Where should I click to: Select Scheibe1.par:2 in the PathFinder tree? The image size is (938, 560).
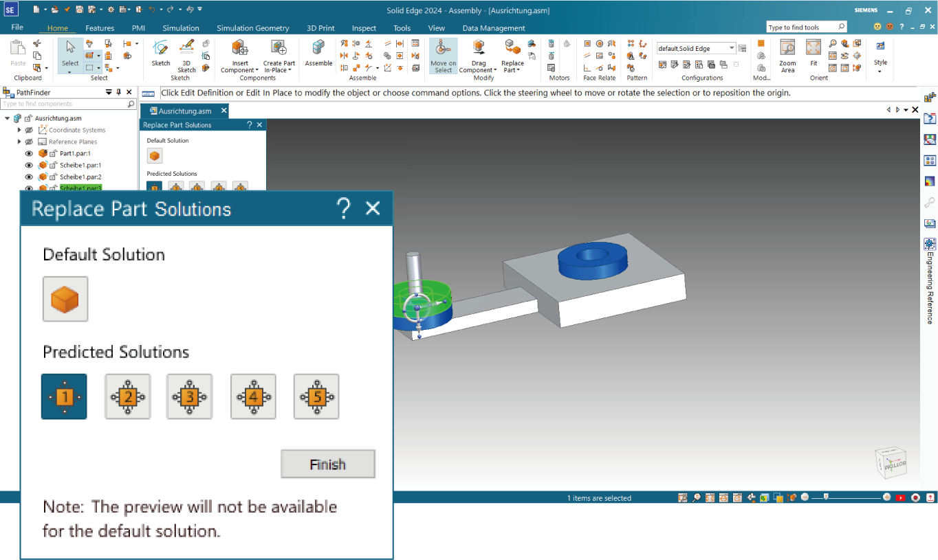click(x=80, y=177)
